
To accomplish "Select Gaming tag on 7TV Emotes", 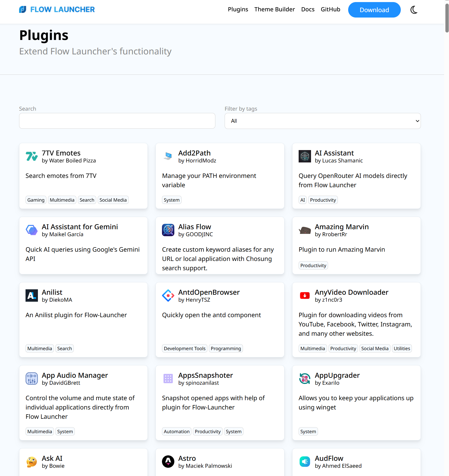I will [x=36, y=200].
